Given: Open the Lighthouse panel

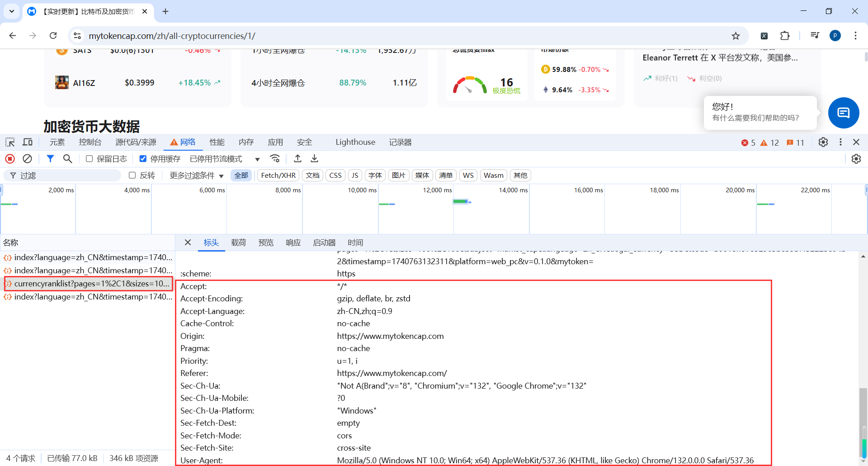Looking at the screenshot, I should coord(355,143).
